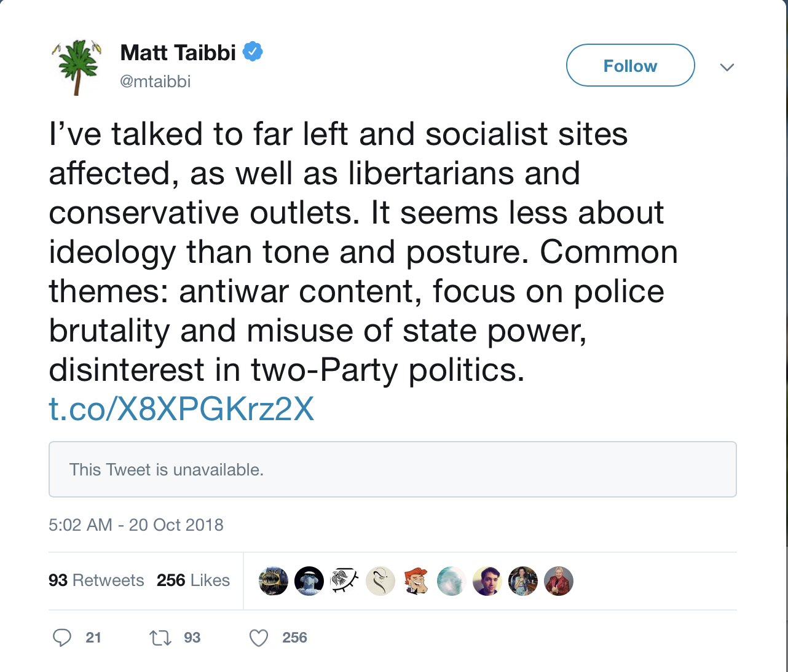The height and width of the screenshot is (672, 788).
Task: Click the red-haired cartoon liker avatar
Action: (x=416, y=581)
